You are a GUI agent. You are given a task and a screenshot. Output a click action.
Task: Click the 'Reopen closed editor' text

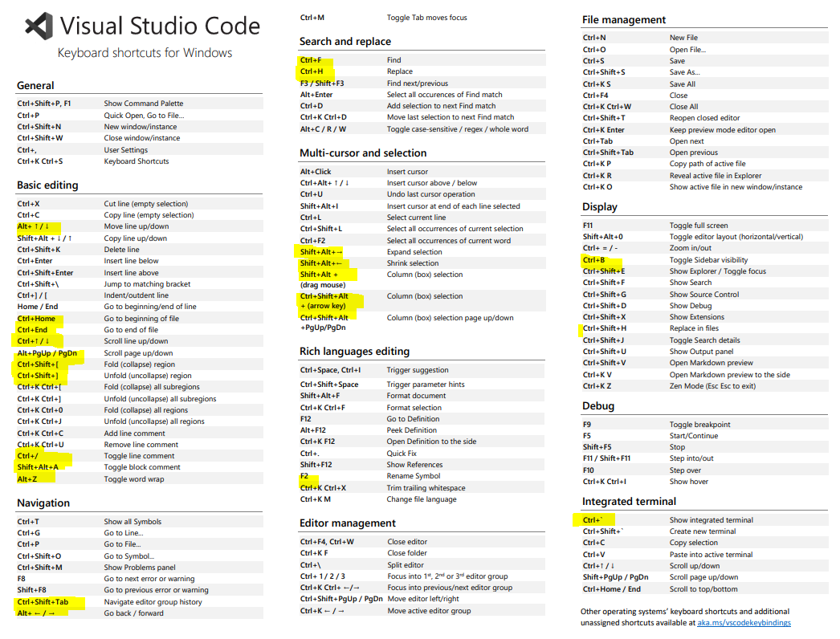(x=704, y=118)
